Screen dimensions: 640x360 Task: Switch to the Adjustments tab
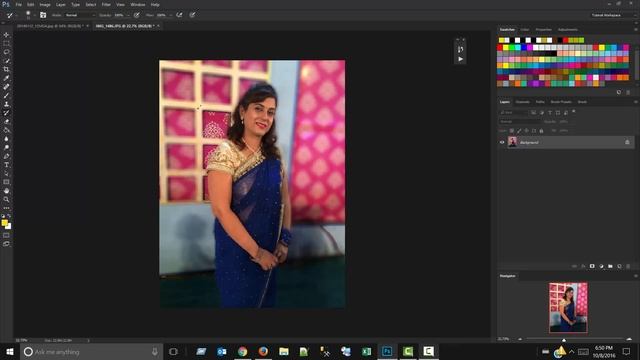(568, 29)
